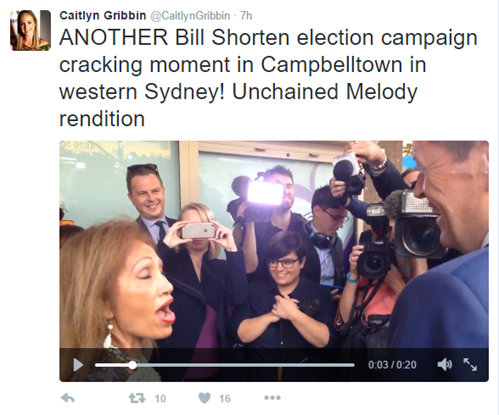Click the 0:03 / 0:20 time display
499x415 pixels.
(392, 365)
